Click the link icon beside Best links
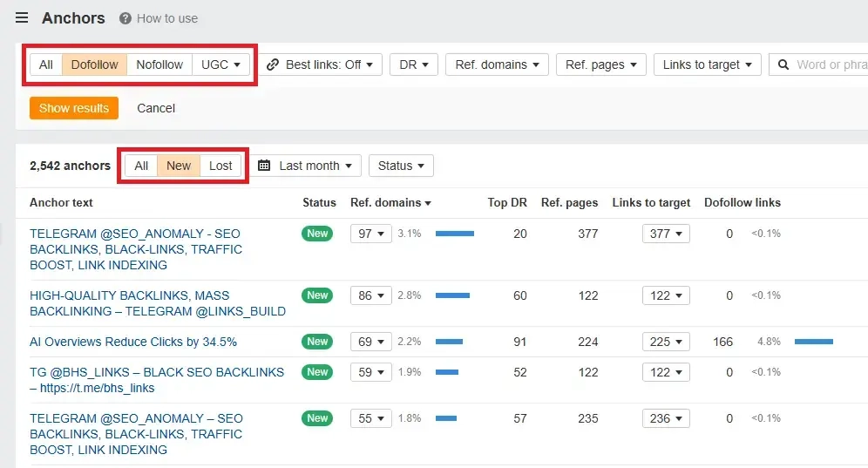 273,64
